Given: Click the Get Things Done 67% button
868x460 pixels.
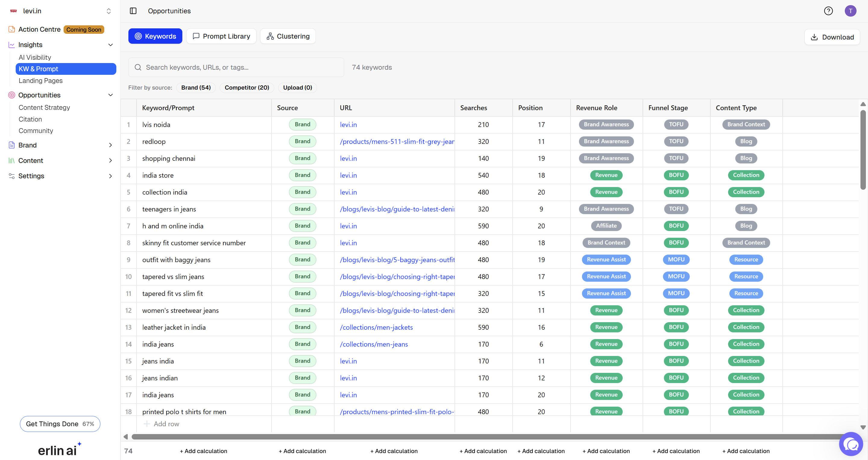Looking at the screenshot, I should [x=60, y=424].
